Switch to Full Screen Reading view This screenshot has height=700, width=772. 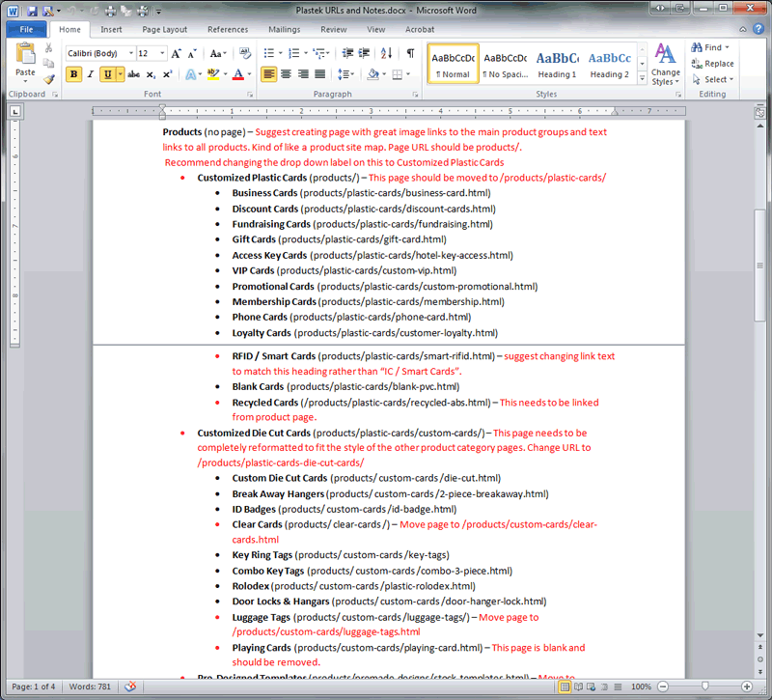(579, 686)
